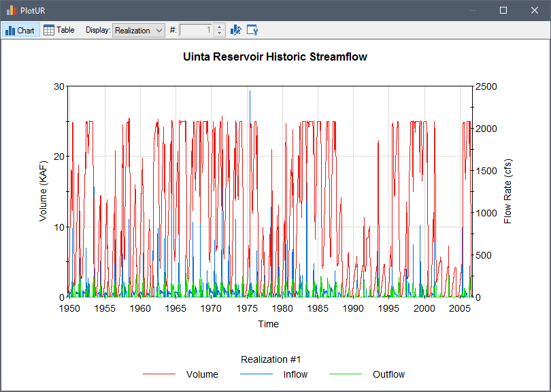Click the 500 tick on Flow Rate axis

click(x=484, y=255)
